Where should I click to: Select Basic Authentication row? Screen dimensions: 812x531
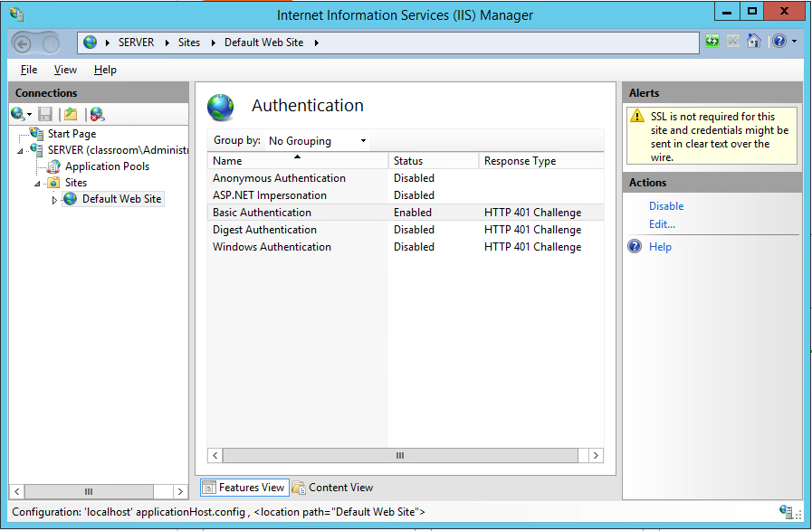click(x=406, y=213)
